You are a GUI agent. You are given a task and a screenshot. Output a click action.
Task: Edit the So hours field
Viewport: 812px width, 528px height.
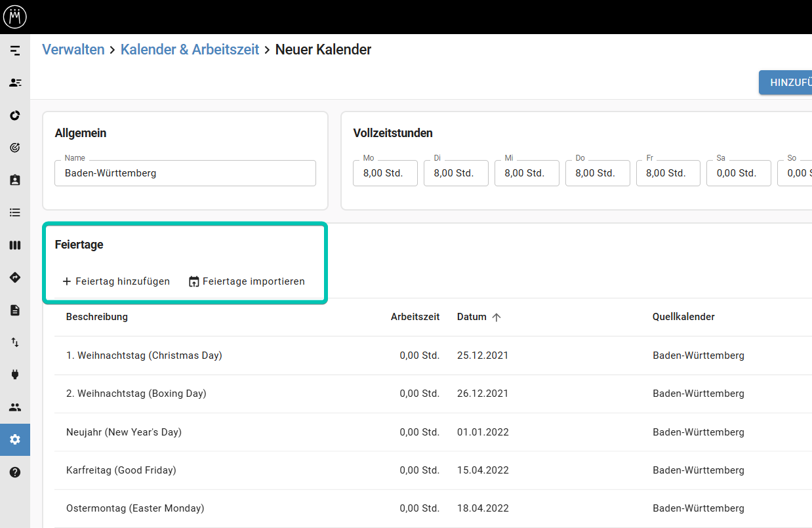pos(795,173)
